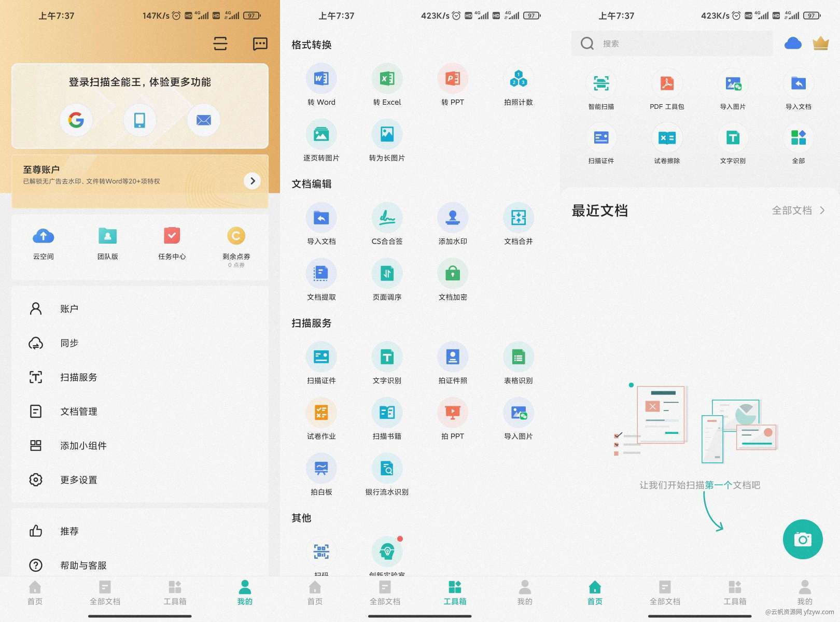The image size is (840, 622).
Task: Open the 账户 menu row
Action: point(140,309)
